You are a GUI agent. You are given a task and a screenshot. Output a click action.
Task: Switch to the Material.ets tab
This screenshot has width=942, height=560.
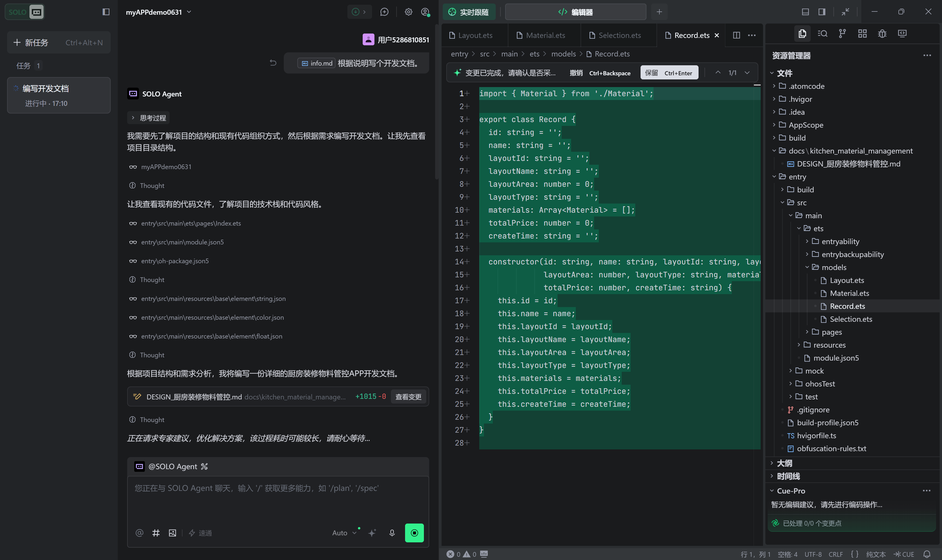click(x=545, y=35)
